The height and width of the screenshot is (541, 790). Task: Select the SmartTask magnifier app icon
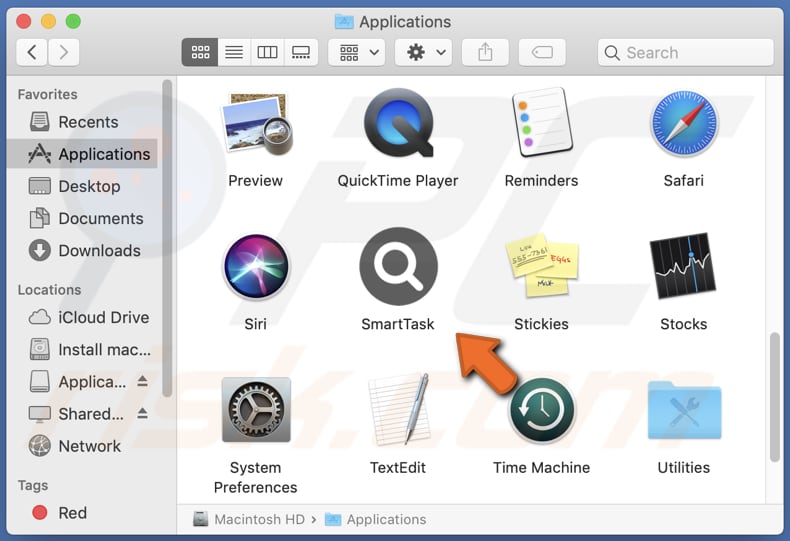398,266
